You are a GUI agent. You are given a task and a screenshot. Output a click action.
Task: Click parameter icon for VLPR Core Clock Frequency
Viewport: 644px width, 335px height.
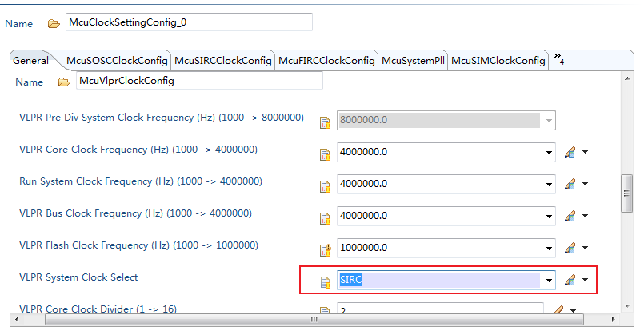[x=325, y=154]
